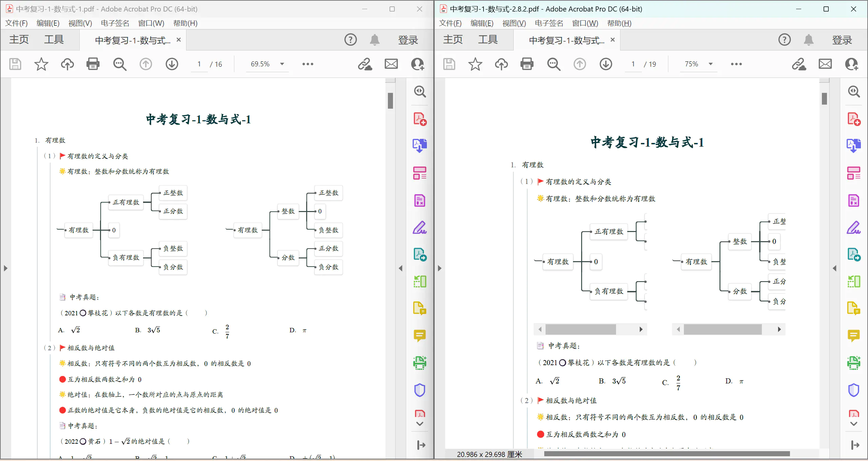The height and width of the screenshot is (461, 868).
Task: Click the print icon in left window
Action: [93, 64]
